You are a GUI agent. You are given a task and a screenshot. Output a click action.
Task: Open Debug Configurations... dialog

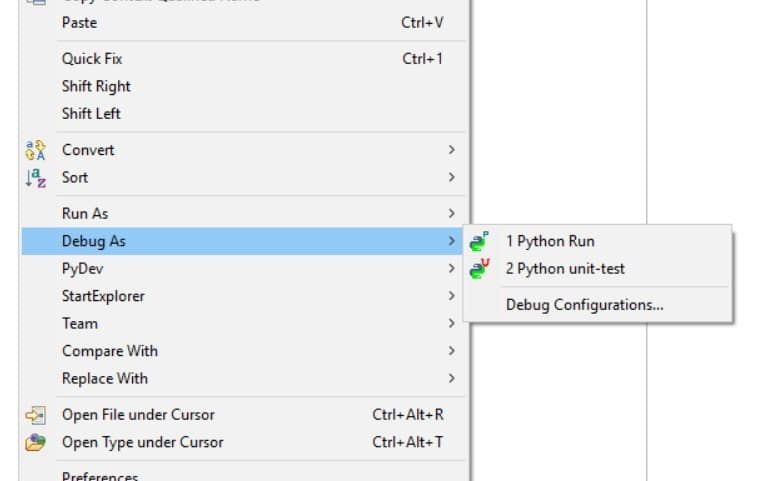click(x=598, y=304)
